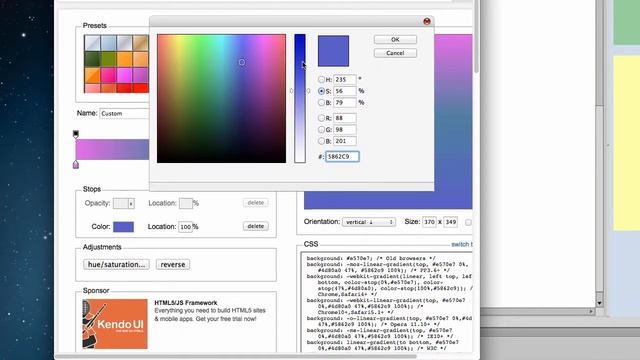Open the stop Color swatch in Stops
Image resolution: width=640 pixels, height=360 pixels.
pyautogui.click(x=123, y=227)
